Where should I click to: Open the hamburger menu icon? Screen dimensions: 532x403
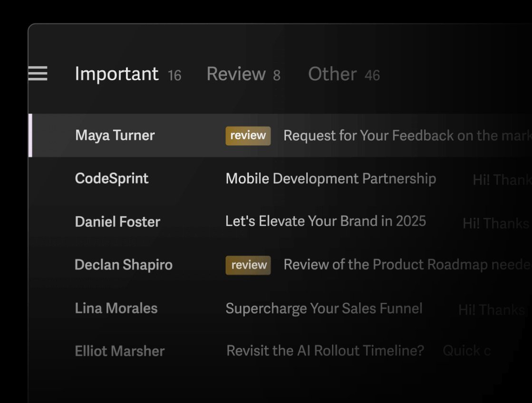[x=38, y=74]
